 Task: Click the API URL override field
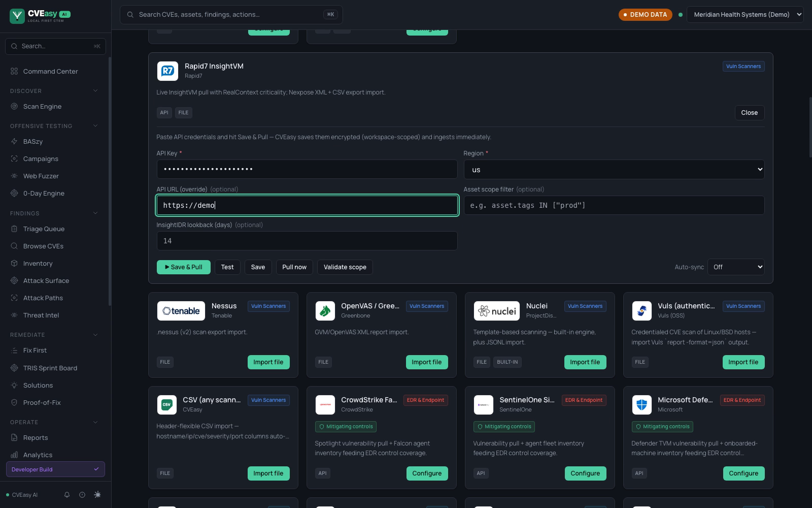pyautogui.click(x=307, y=205)
